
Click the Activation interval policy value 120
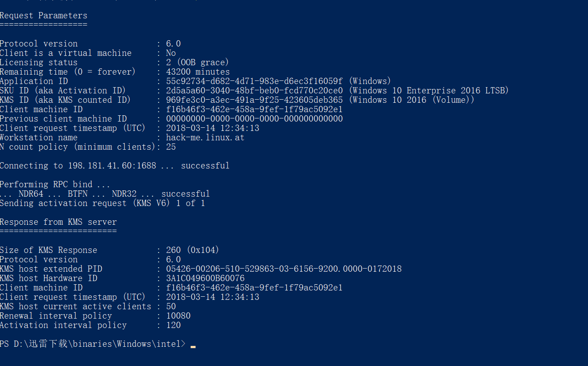[173, 325]
